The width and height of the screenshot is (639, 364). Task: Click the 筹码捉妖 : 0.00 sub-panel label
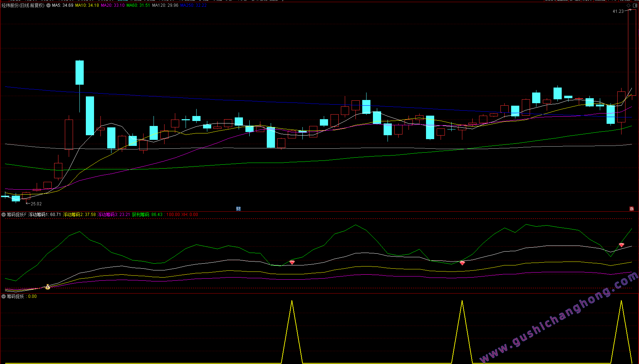point(22,296)
